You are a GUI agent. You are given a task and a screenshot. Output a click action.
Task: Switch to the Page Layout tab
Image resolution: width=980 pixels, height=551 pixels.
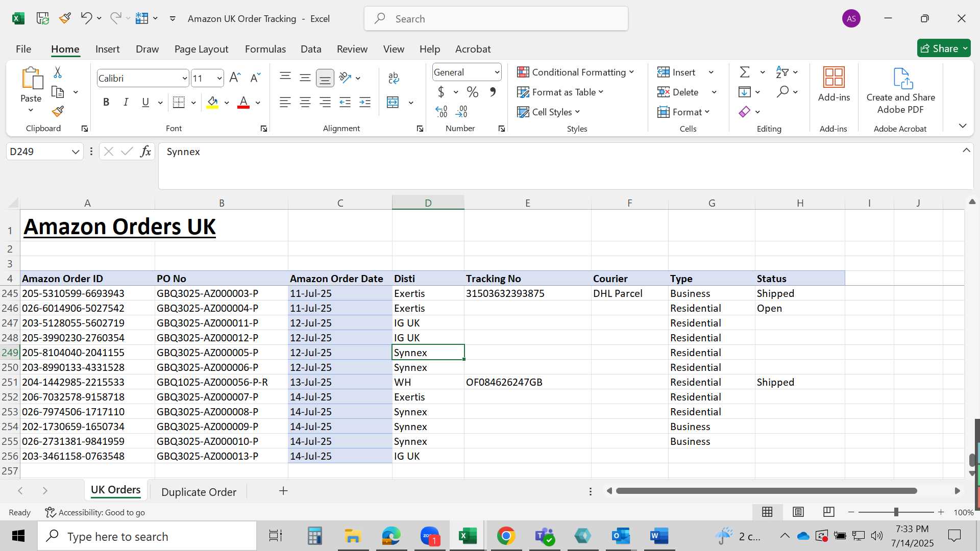pos(201,49)
